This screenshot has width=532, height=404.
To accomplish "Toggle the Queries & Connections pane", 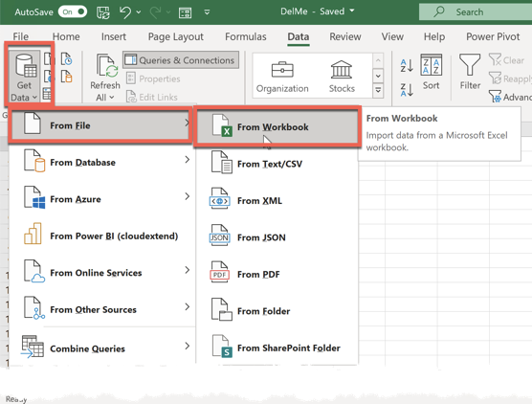I will [x=181, y=60].
